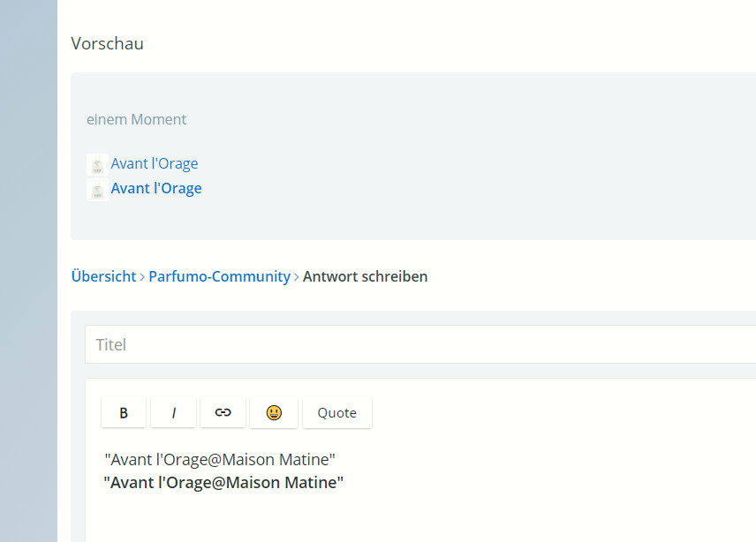Select the Vorschau heading text
Screen dimensions: 756x542
tap(108, 43)
